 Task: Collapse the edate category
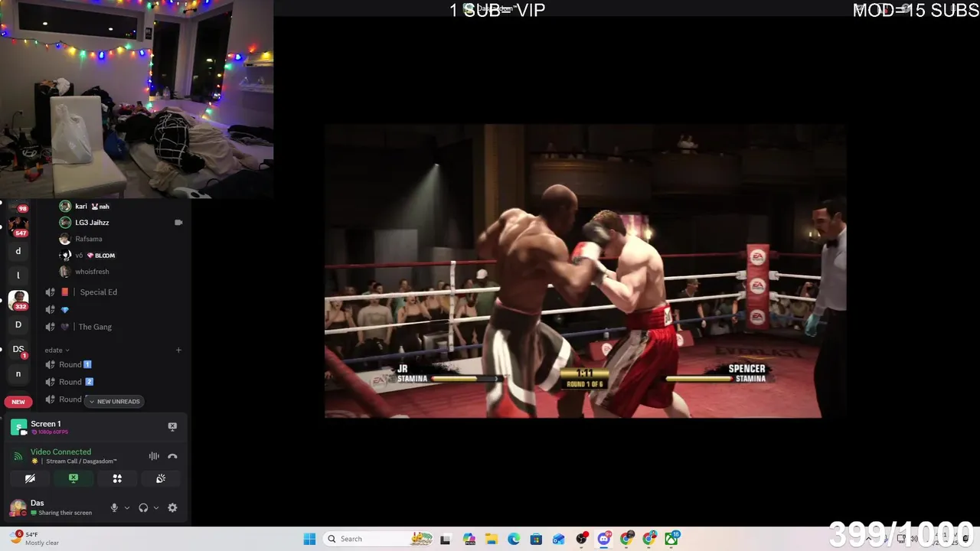57,350
